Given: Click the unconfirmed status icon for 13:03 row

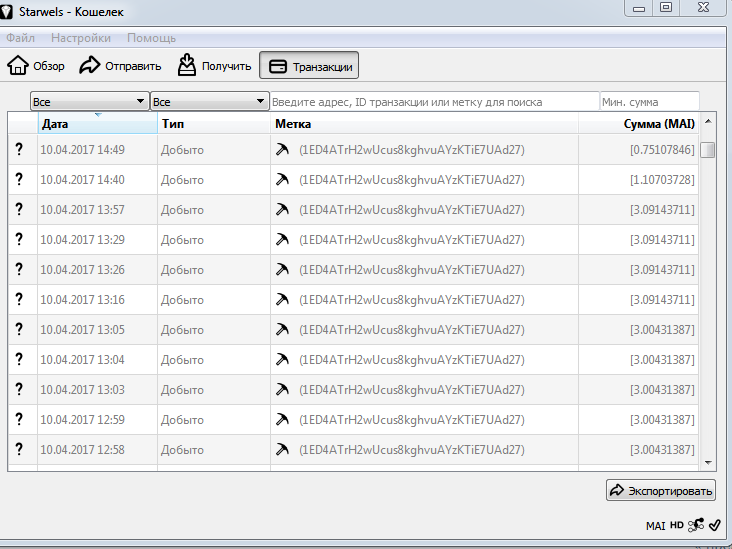Looking at the screenshot, I should (x=19, y=389).
